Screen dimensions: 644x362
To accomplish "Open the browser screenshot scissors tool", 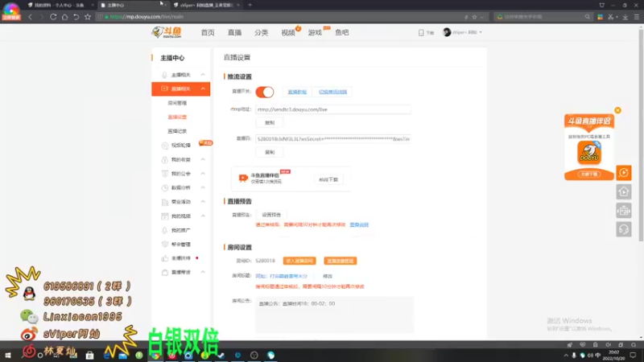I will click(611, 17).
